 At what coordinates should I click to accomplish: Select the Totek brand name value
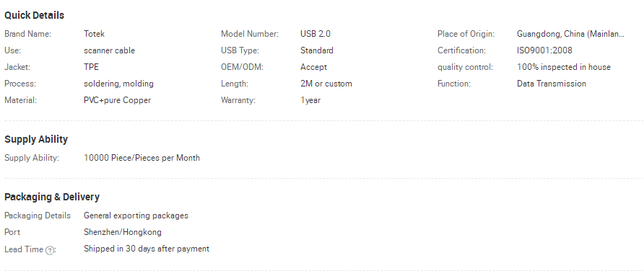click(94, 34)
